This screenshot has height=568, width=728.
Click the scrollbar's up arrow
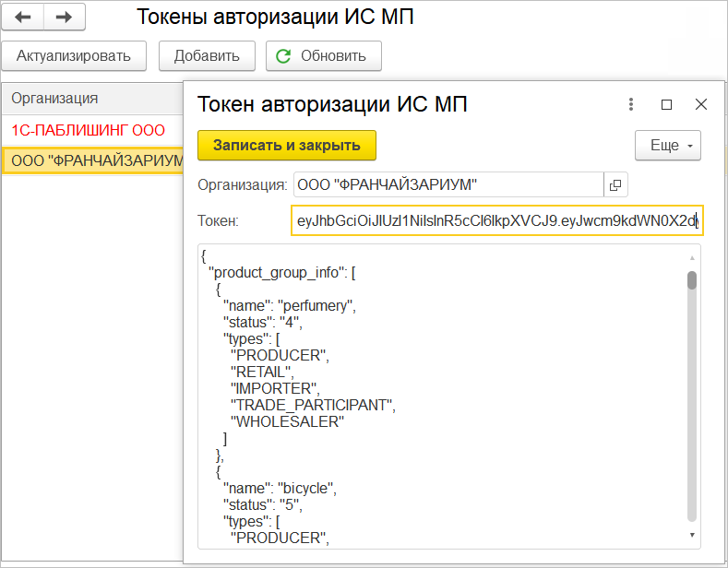[692, 257]
